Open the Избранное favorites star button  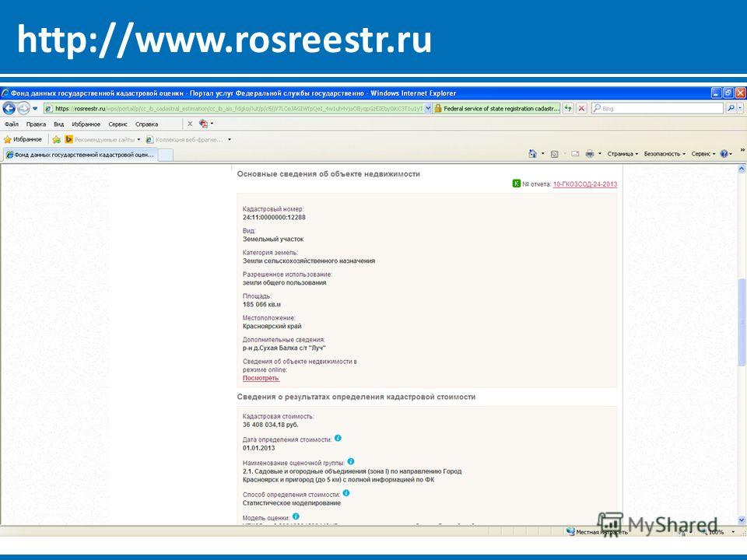[x=23, y=139]
